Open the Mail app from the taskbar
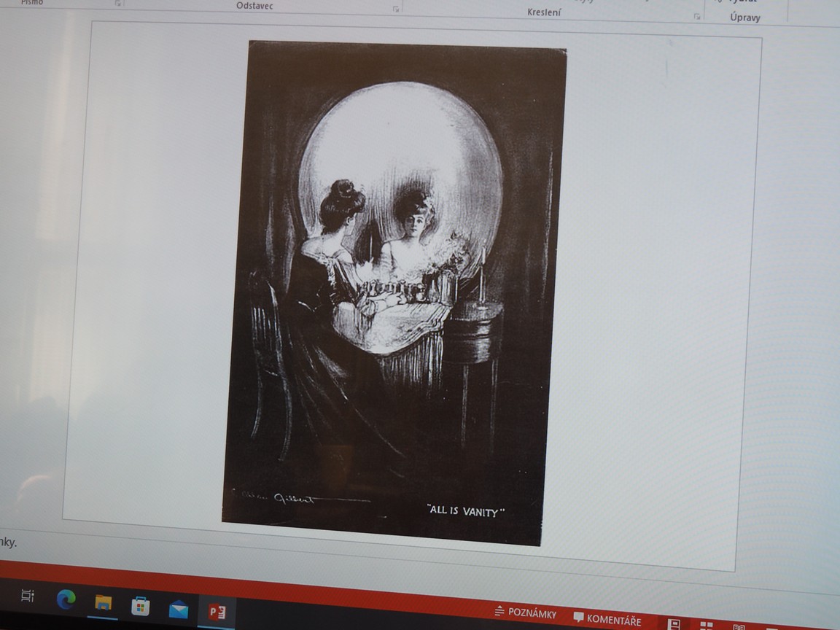 (x=179, y=610)
